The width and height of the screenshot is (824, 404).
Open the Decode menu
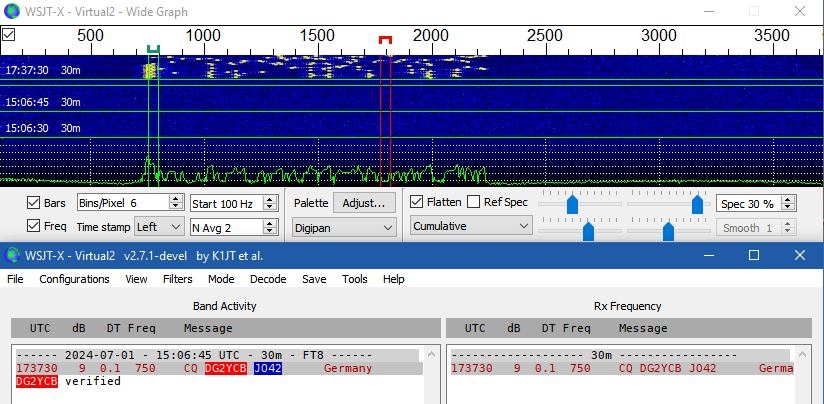point(268,279)
